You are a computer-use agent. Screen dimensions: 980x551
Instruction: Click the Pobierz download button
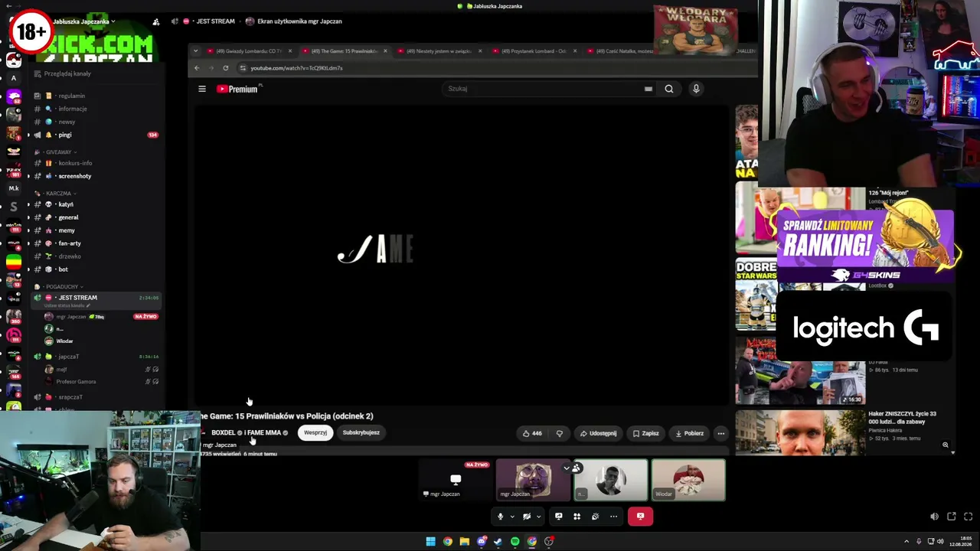[689, 433]
